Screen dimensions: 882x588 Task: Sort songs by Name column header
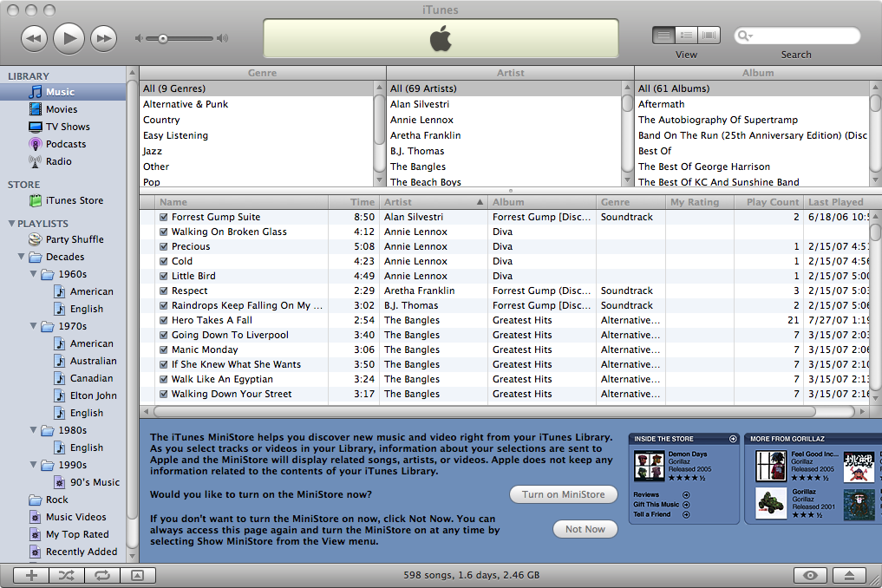pos(242,202)
